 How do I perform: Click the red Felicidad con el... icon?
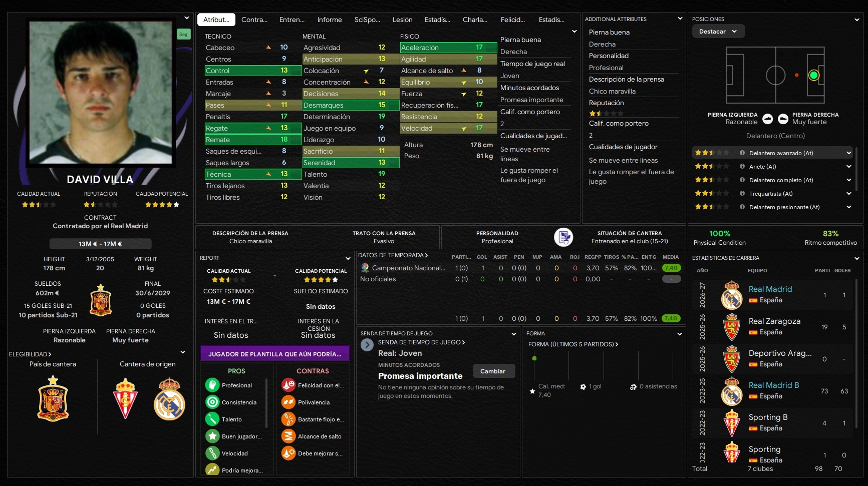pos(288,385)
